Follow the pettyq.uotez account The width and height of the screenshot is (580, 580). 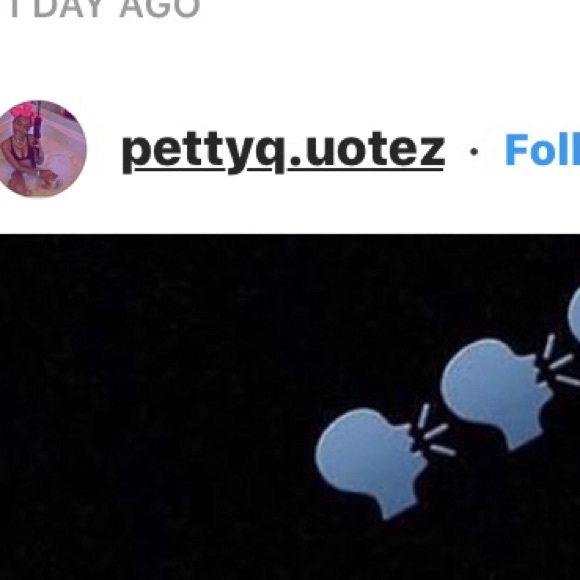click(542, 150)
